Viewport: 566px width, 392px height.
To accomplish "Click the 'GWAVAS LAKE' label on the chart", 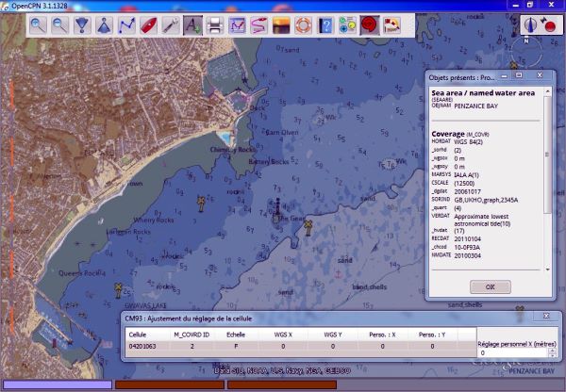I will [145, 306].
